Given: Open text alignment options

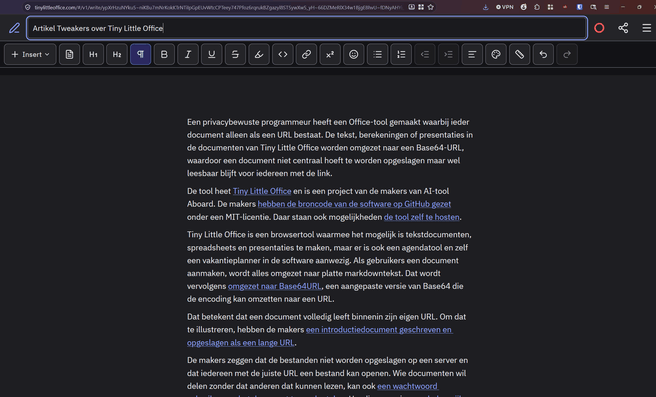Looking at the screenshot, I should (x=472, y=54).
